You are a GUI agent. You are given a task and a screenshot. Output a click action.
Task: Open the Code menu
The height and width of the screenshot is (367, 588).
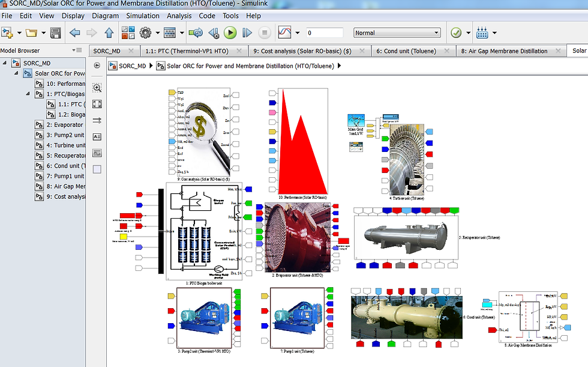coord(207,16)
